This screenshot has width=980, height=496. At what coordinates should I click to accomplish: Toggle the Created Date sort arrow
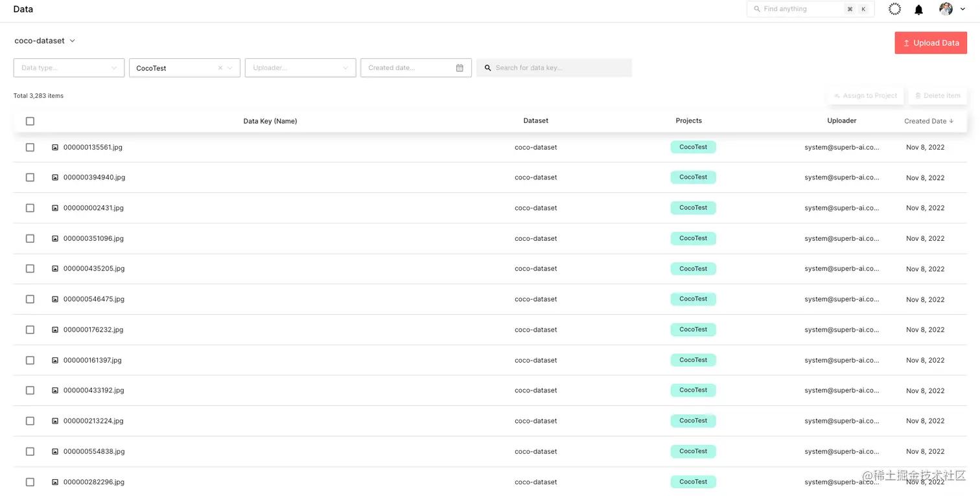[951, 121]
